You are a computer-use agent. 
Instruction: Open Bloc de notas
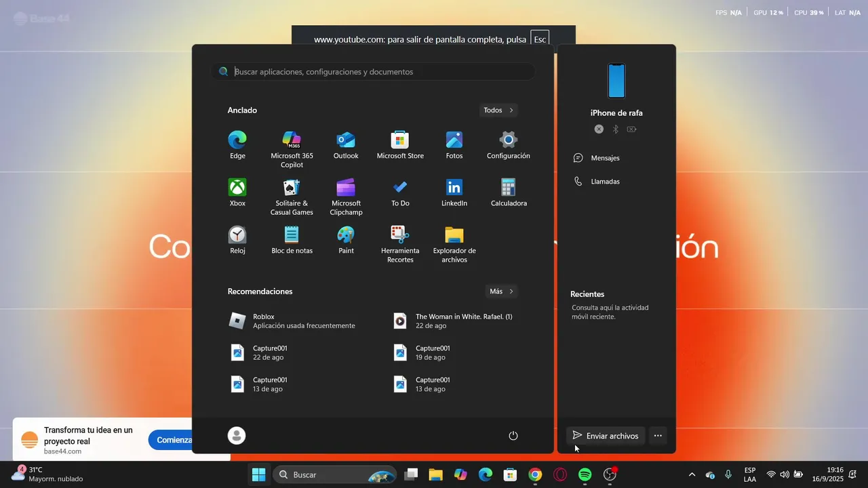tap(292, 240)
